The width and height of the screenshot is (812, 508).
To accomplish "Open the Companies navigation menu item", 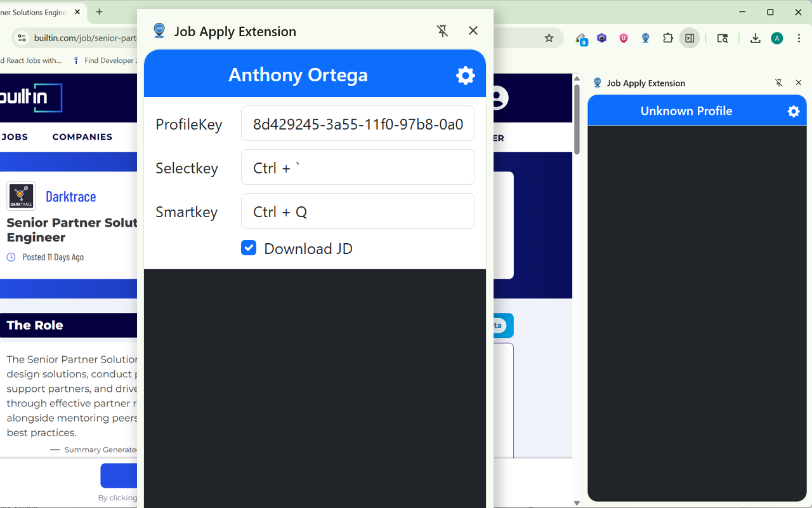I will [x=82, y=137].
